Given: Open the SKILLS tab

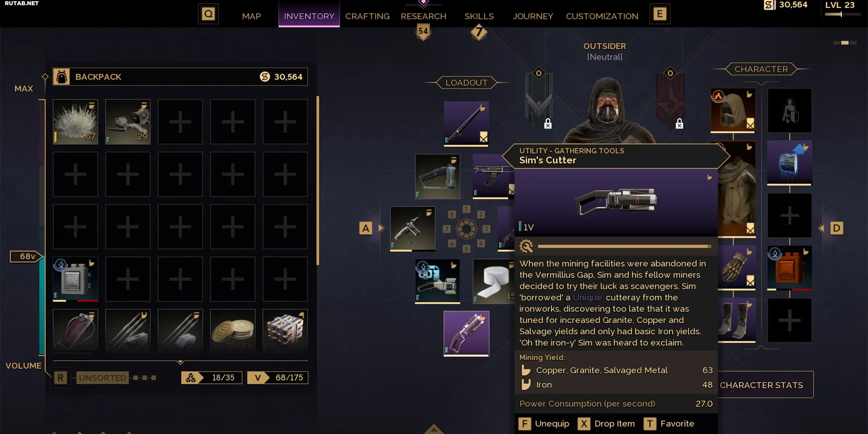Looking at the screenshot, I should 479,16.
